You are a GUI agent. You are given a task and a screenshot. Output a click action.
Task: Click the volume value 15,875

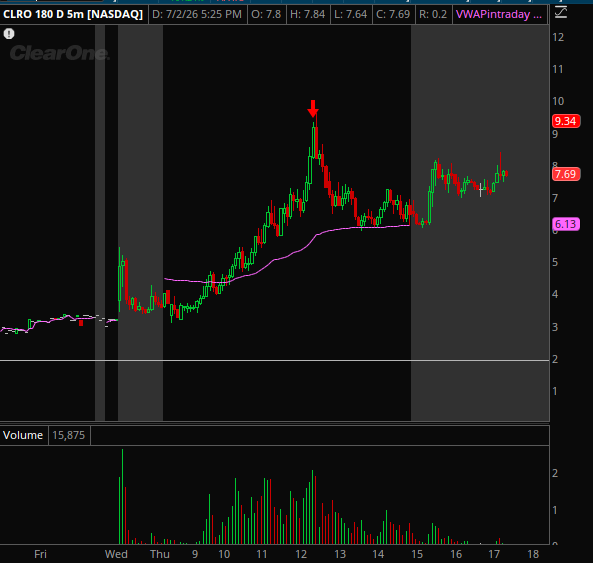tap(69, 435)
